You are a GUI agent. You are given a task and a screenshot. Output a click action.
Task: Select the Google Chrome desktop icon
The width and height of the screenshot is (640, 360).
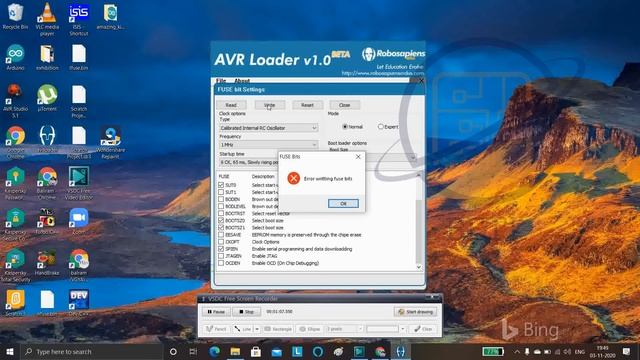pos(15,142)
